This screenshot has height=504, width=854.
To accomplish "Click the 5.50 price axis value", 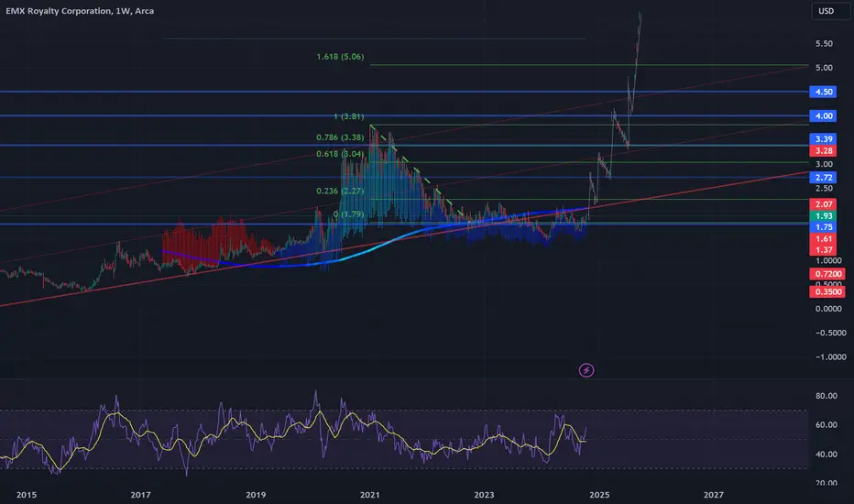I will 824,44.
